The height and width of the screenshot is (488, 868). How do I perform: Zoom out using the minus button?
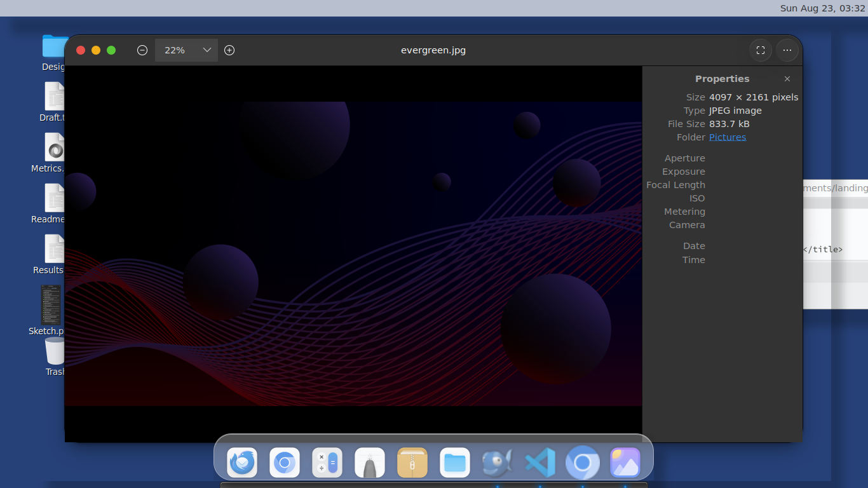click(x=142, y=50)
